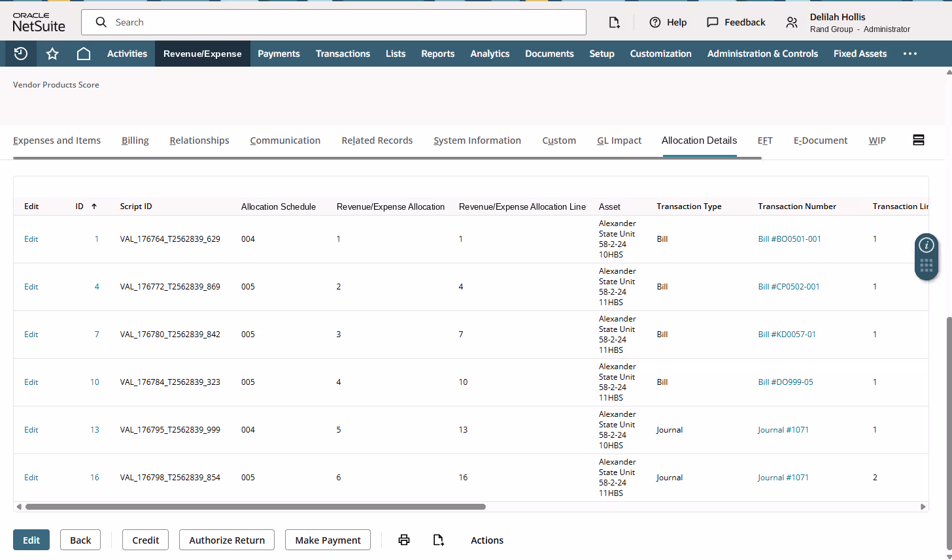Click the Authorize Return button
Image resolution: width=952 pixels, height=560 pixels.
[x=227, y=540]
